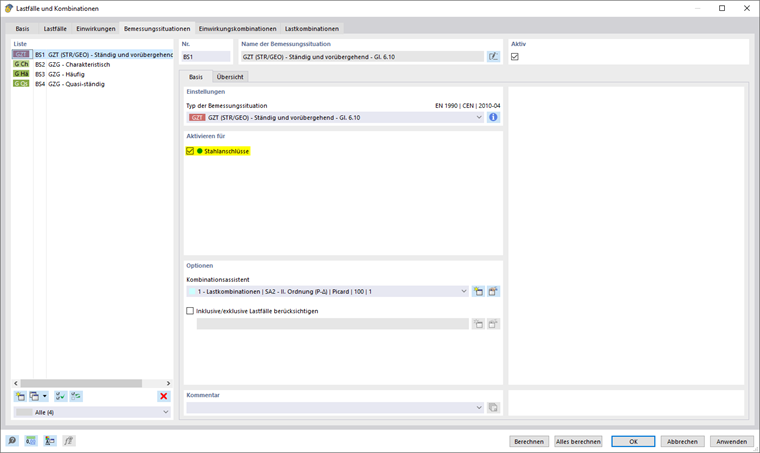760x453 pixels.
Task: Open the Kombinationsassistent dropdown
Action: point(328,292)
